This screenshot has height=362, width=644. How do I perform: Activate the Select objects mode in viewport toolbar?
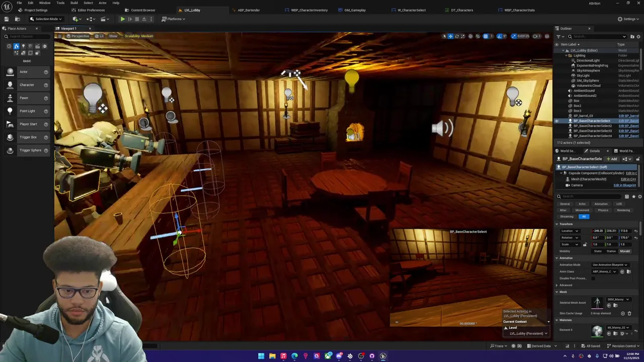tap(444, 36)
